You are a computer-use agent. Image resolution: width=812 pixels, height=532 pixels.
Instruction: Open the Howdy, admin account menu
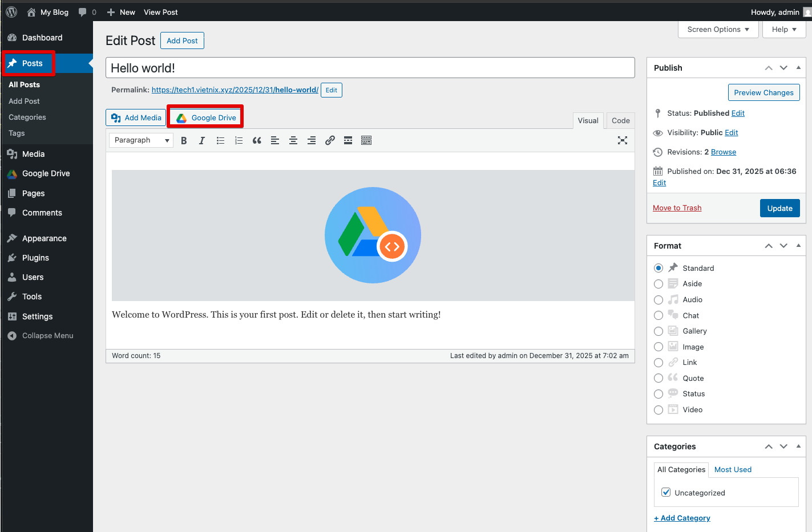click(780, 12)
